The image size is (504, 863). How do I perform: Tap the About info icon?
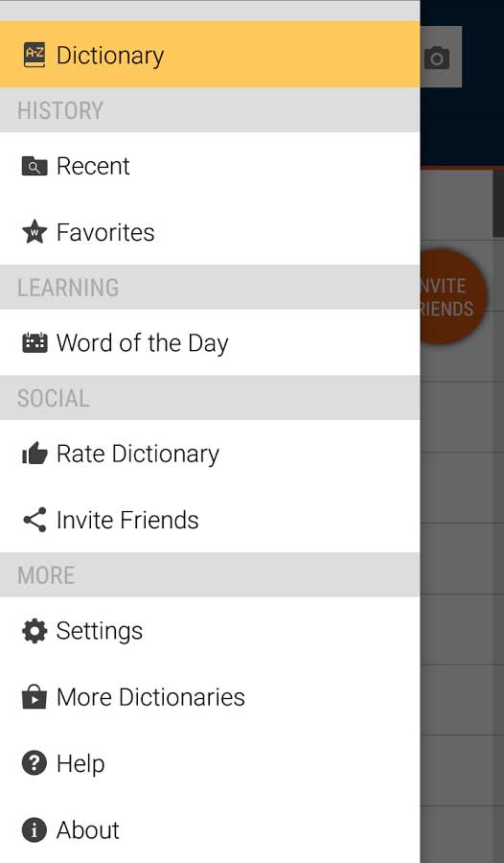point(34,830)
